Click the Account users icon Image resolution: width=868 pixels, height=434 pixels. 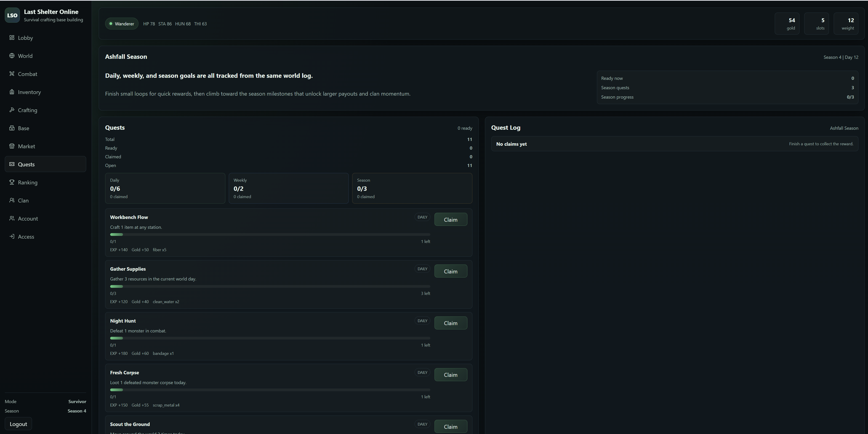click(12, 218)
